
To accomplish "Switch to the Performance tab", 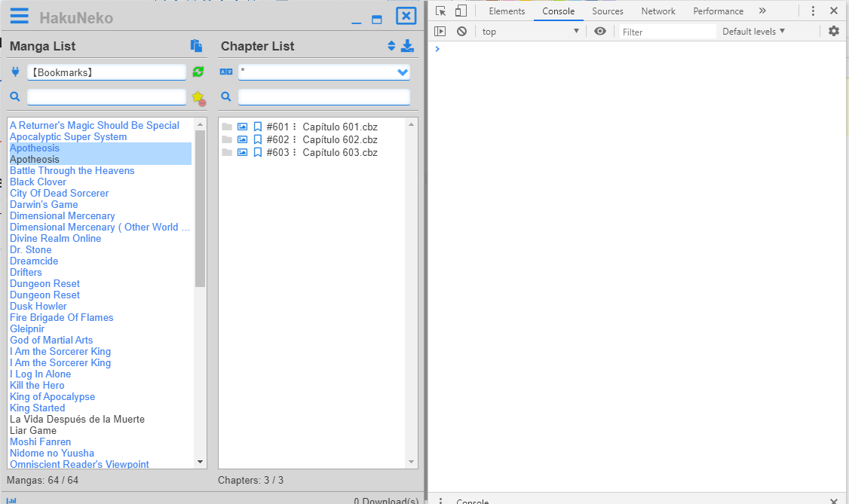I will point(718,11).
